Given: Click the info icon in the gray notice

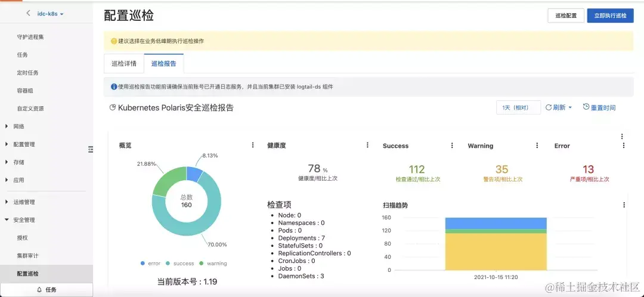Looking at the screenshot, I should [x=114, y=86].
